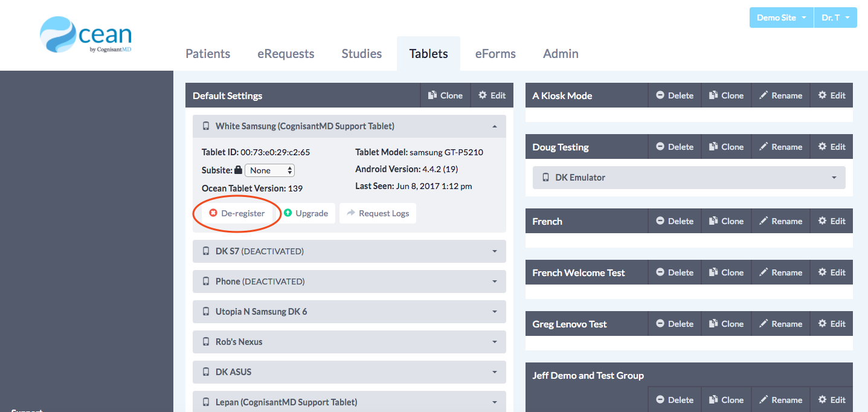
Task: Click Rename pencil icon for Doug Testing
Action: point(764,147)
